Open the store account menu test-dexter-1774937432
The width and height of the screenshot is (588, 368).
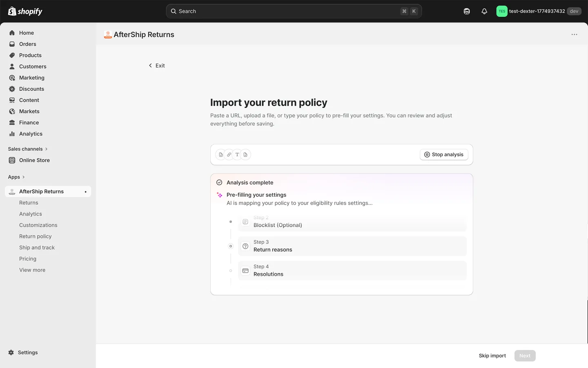point(539,11)
